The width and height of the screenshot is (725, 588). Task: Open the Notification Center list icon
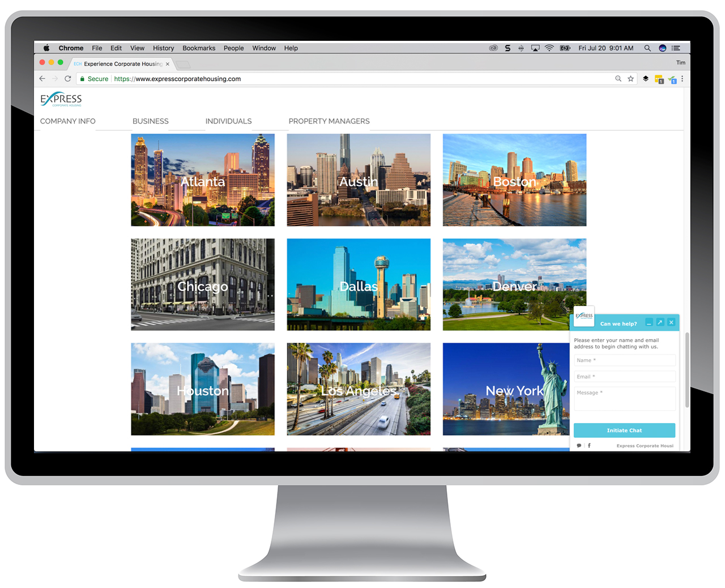pyautogui.click(x=676, y=48)
